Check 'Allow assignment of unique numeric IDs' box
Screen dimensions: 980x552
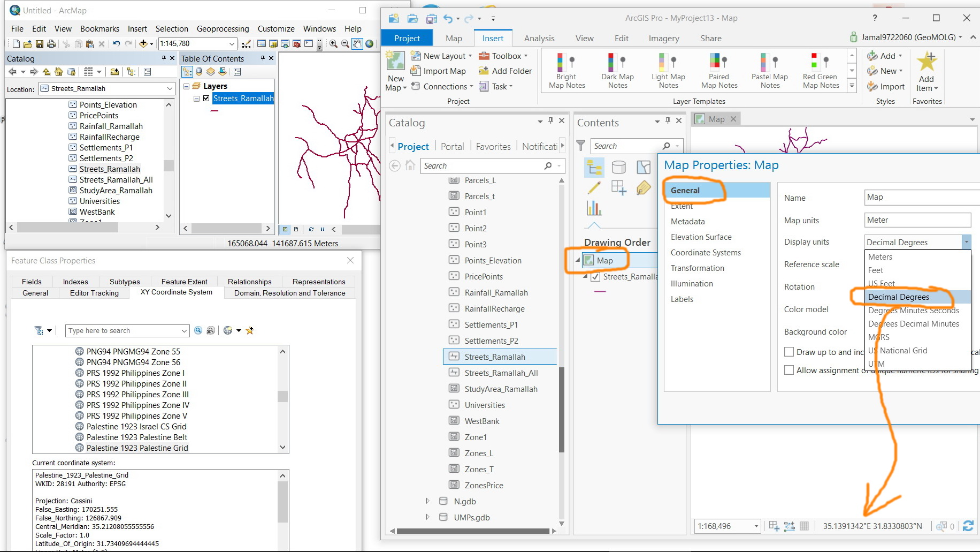(x=788, y=370)
